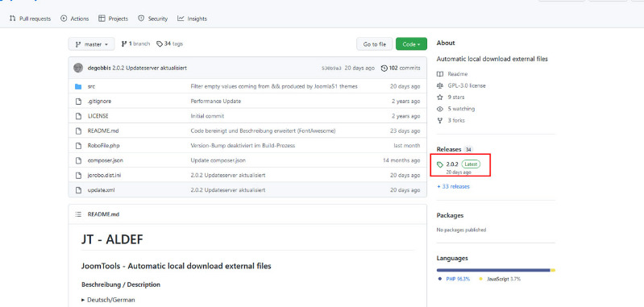Image resolution: width=644 pixels, height=307 pixels.
Task: Open the green Code dropdown
Action: [411, 44]
